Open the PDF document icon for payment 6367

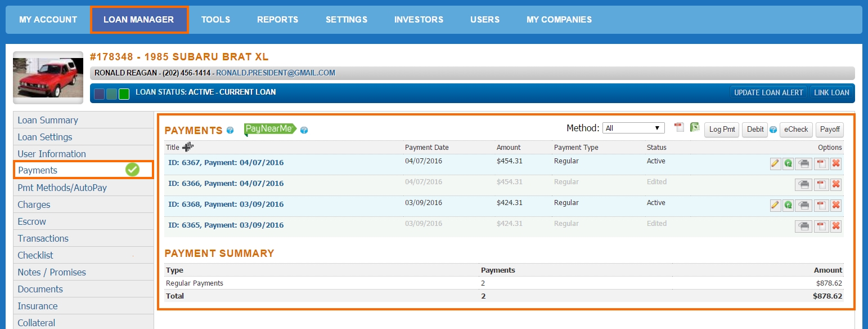click(821, 163)
